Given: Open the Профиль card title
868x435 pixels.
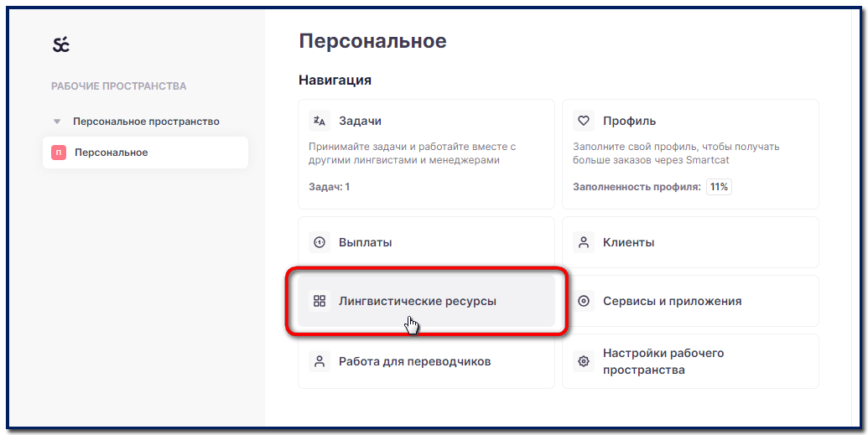Looking at the screenshot, I should (x=629, y=121).
